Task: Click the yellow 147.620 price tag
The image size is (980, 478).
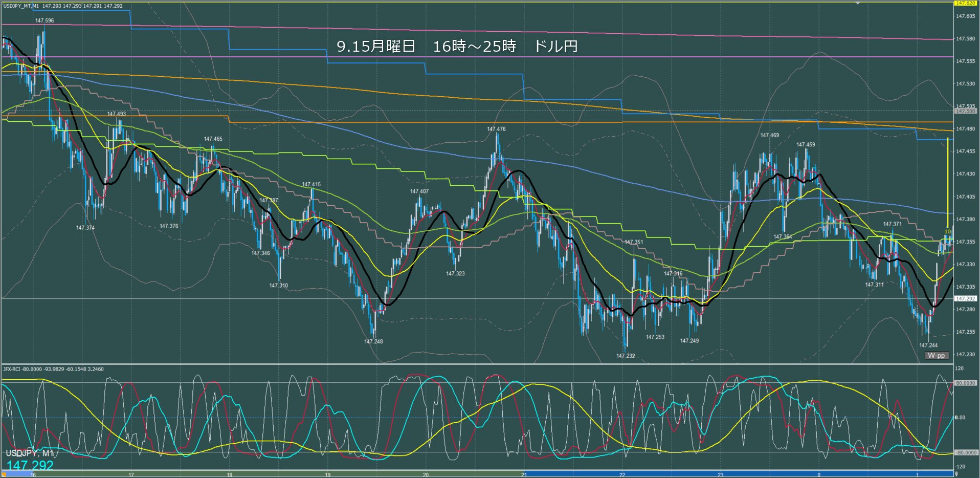Action: 965,3
